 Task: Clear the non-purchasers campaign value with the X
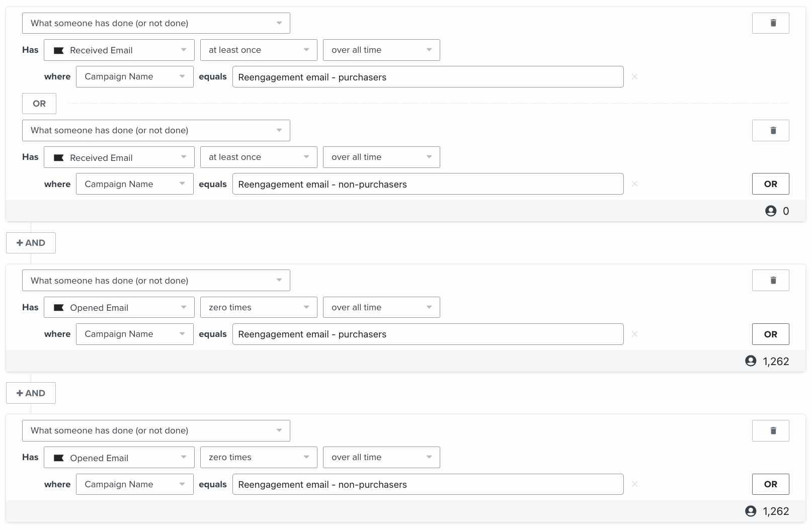coord(634,184)
